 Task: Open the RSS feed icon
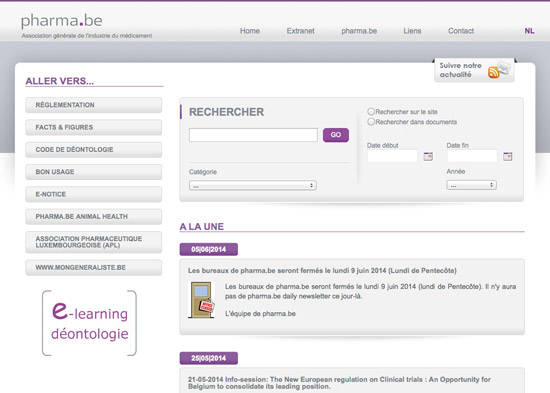(x=494, y=72)
